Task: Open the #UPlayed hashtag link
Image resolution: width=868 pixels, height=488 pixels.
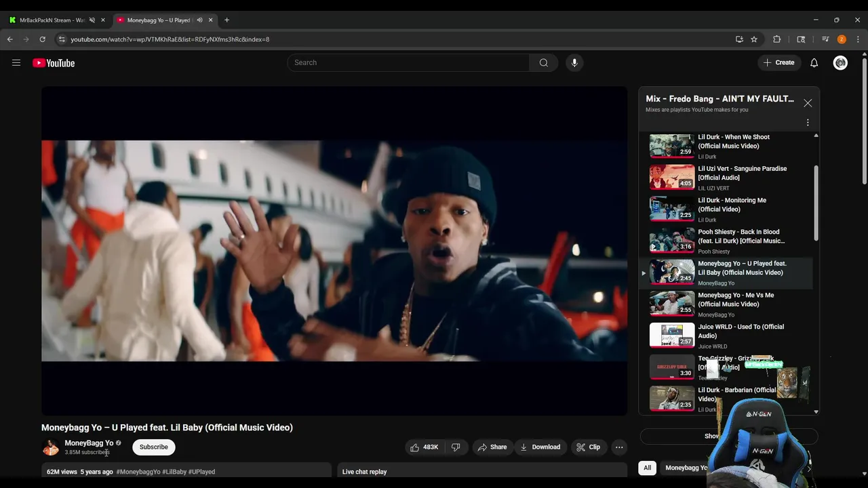Action: 202,472
